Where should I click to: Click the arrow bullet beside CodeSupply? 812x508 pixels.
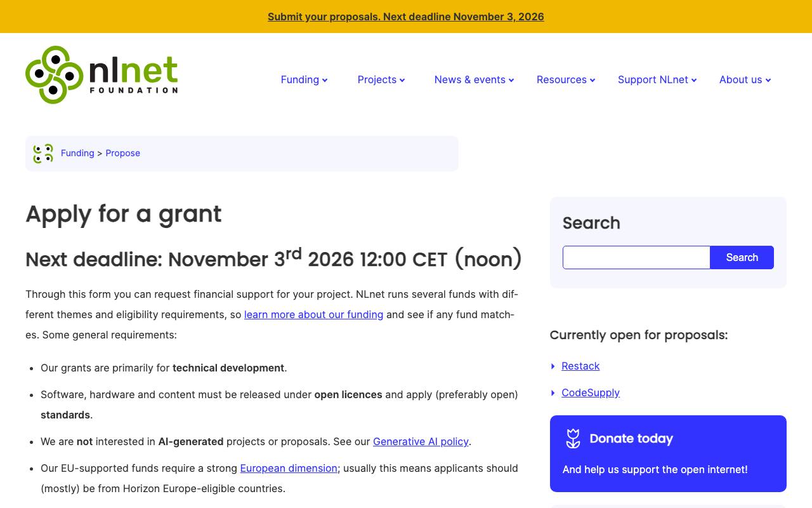pos(553,393)
